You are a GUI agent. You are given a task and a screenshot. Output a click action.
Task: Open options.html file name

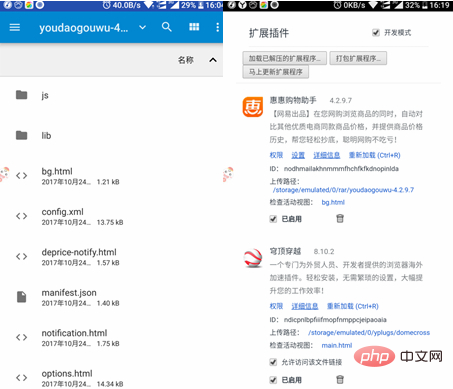coord(67,374)
